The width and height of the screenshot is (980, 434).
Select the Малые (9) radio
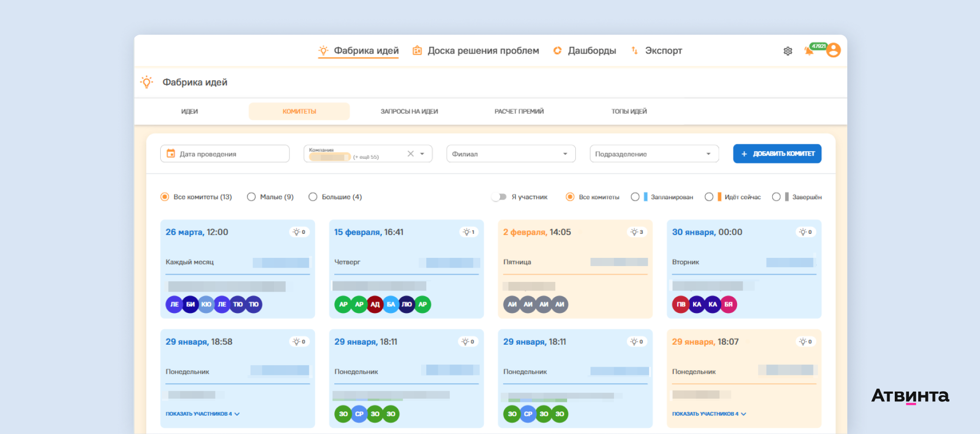[x=251, y=197]
